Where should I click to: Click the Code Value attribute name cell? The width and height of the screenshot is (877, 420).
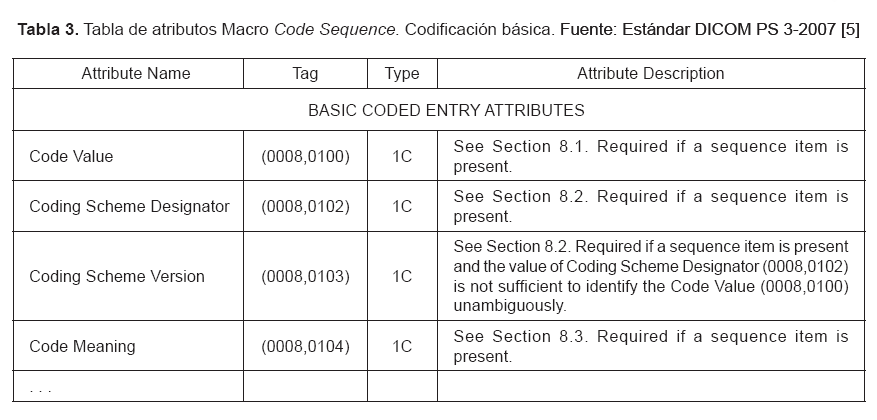click(x=71, y=156)
